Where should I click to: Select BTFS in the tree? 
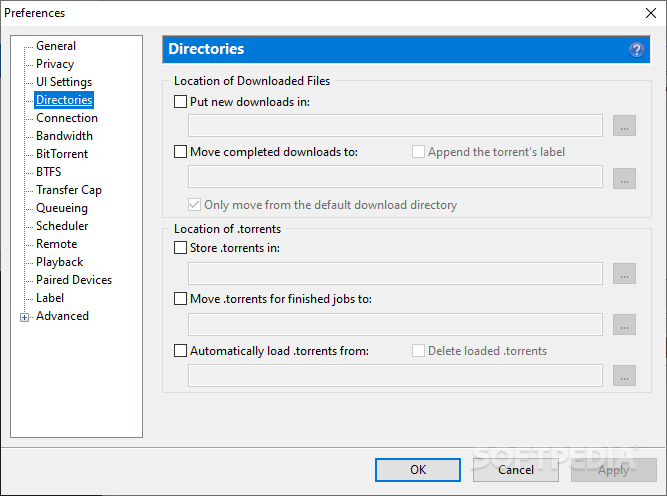pyautogui.click(x=48, y=172)
